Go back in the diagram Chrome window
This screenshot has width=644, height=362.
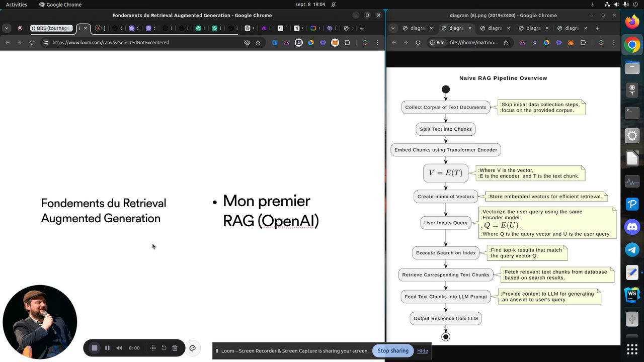click(x=393, y=43)
